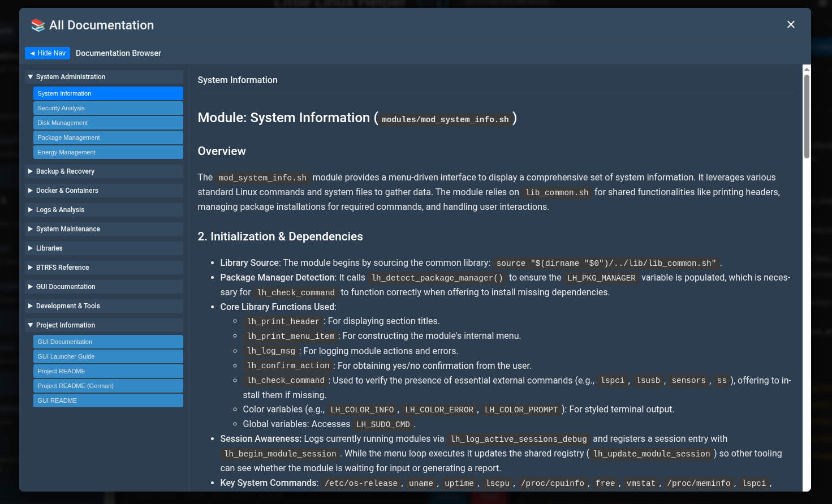
Task: Expand the Backup & Recovery section
Action: coord(104,171)
